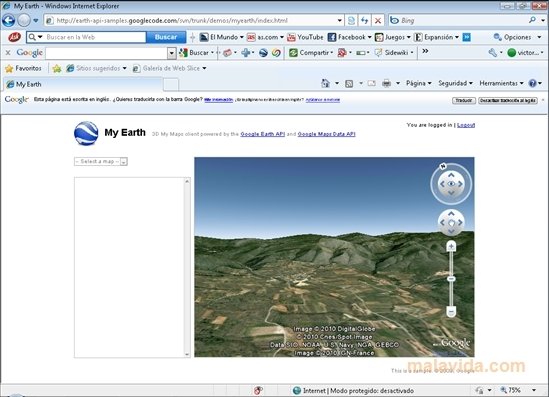Click the browser Forward arrow button
This screenshot has width=549, height=397.
coord(24,21)
